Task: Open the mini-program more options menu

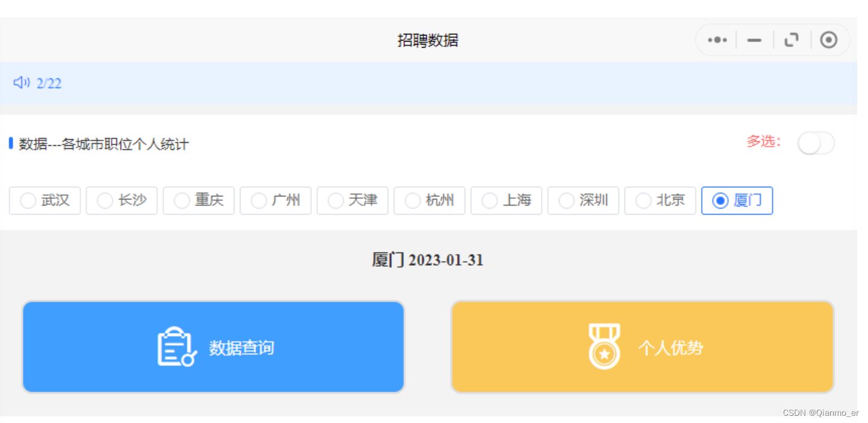Action: (x=717, y=39)
